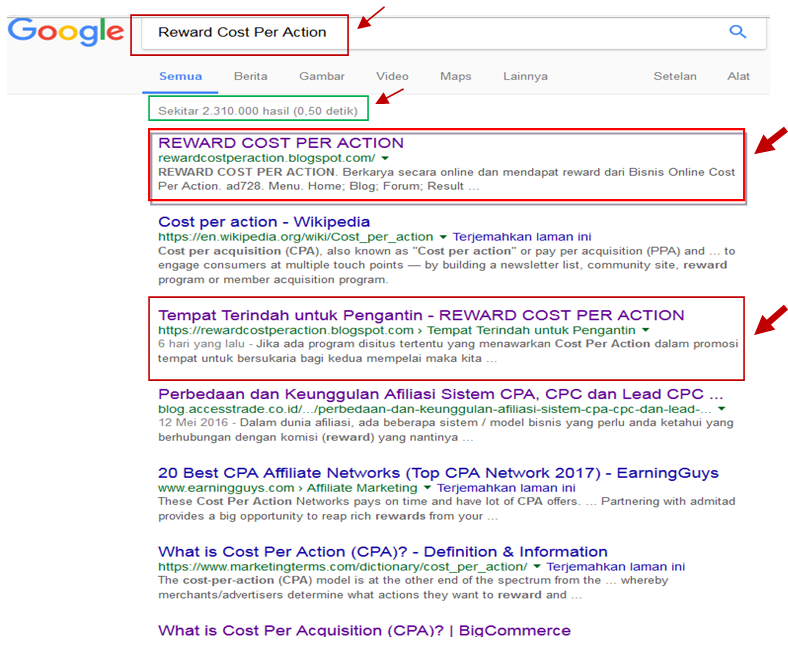The height and width of the screenshot is (651, 788).
Task: Open Tempat Terindah untuk Pengantin result
Action: (x=421, y=315)
